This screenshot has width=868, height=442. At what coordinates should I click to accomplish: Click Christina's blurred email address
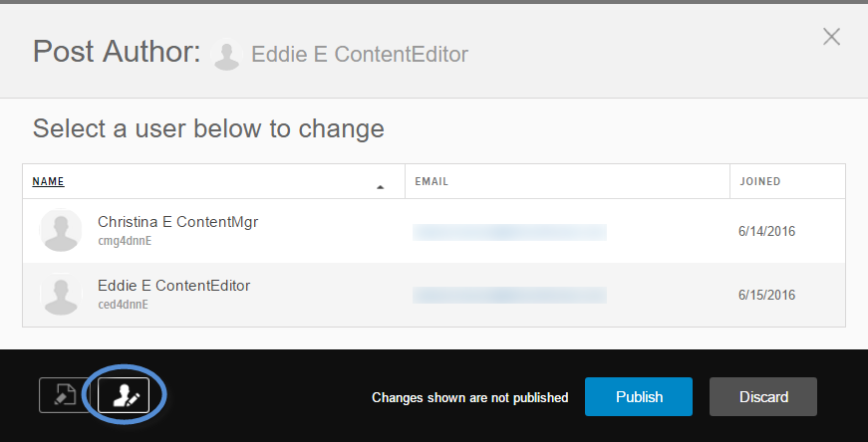[509, 232]
